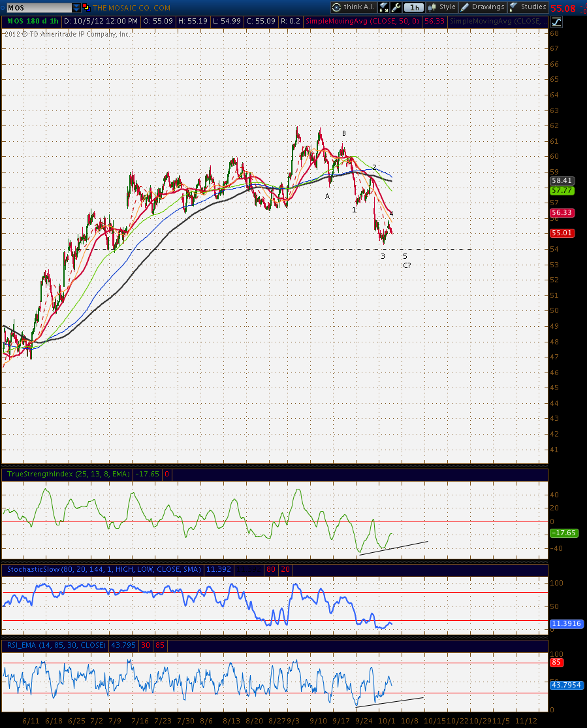Click the TSI header value -17.65
Viewport: 587px width, 728px height.
pyautogui.click(x=147, y=474)
